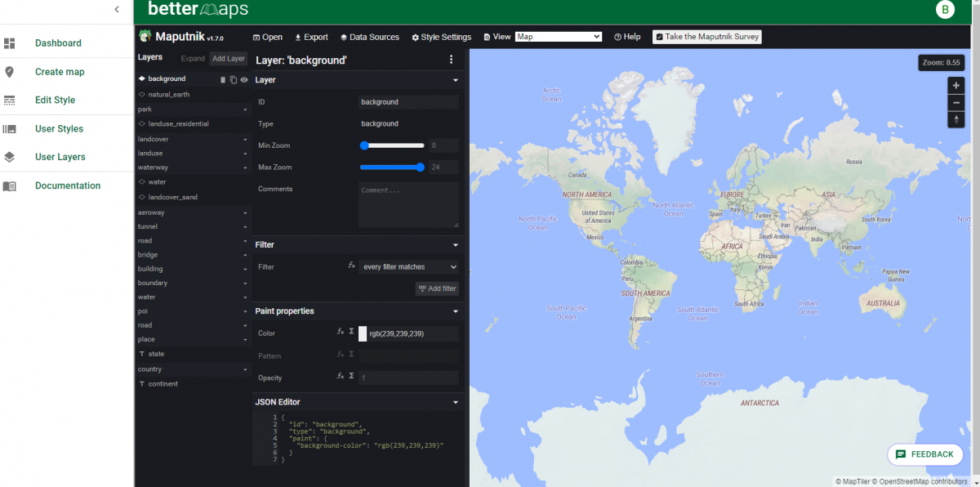Open the Data Sources menu
Viewport: 980px width, 487px height.
coord(370,37)
